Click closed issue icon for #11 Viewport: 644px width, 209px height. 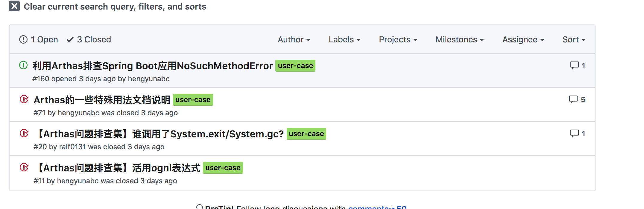(24, 167)
